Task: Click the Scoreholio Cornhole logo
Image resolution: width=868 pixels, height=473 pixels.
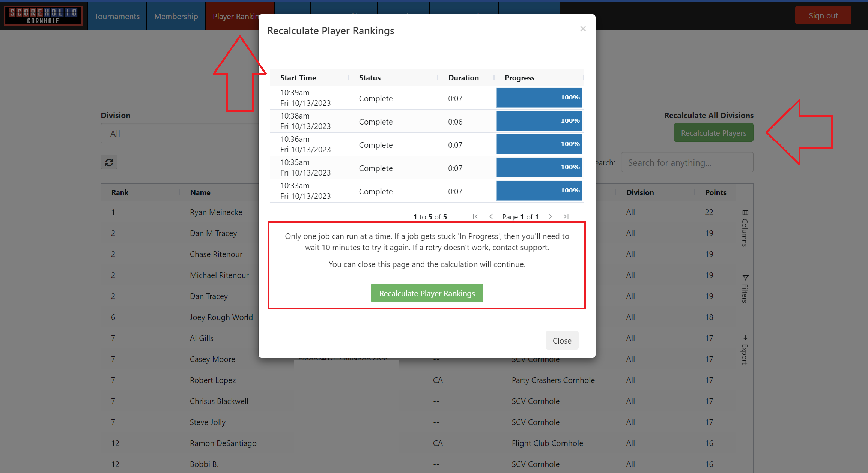Action: [x=43, y=16]
